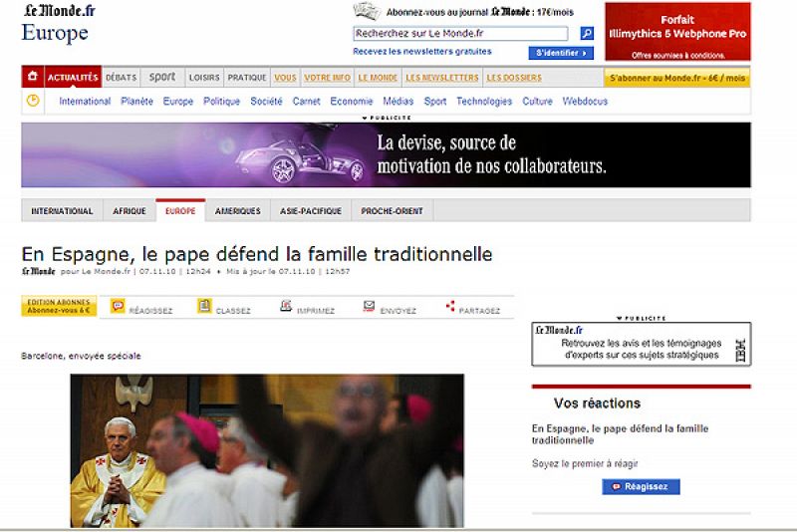Viewport: 797px width, 532px height.
Task: Open the Débats tab
Action: pos(121,78)
